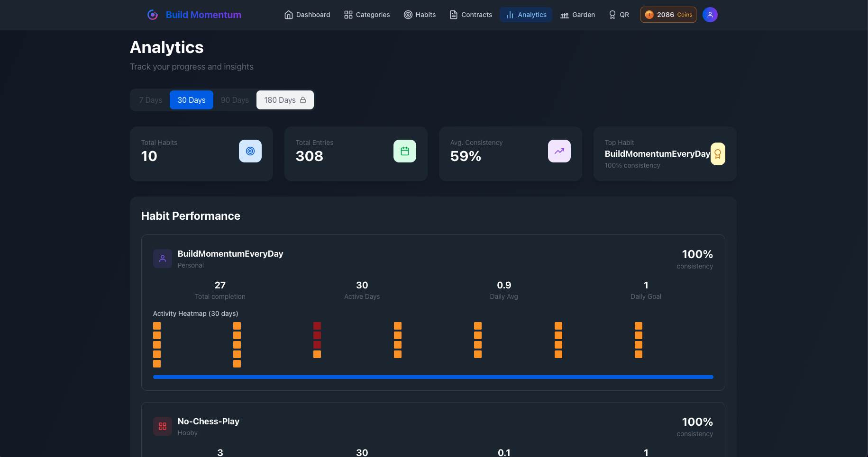The image size is (868, 457).
Task: Select the 7 Days time range
Action: pos(150,100)
